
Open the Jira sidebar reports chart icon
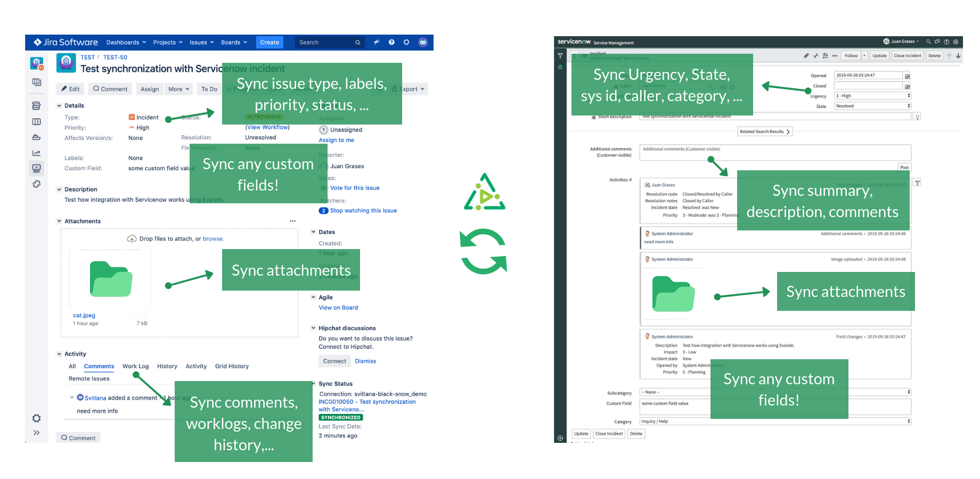pyautogui.click(x=36, y=153)
